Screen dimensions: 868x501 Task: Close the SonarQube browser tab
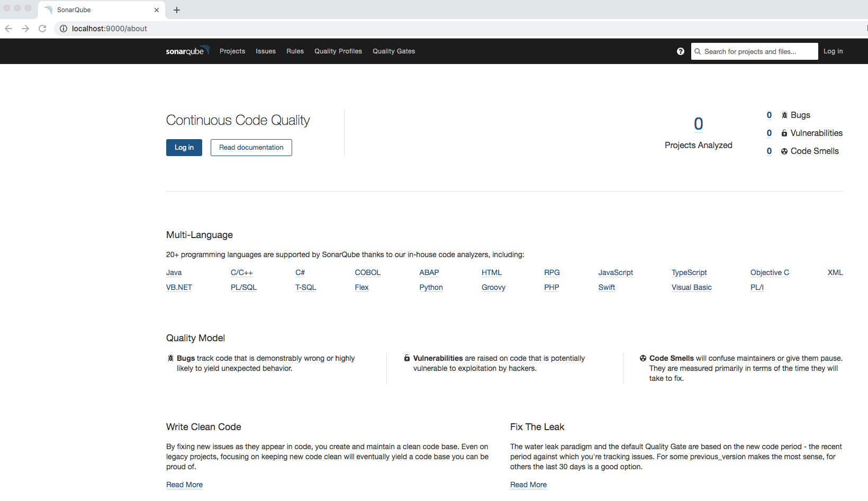click(x=157, y=10)
